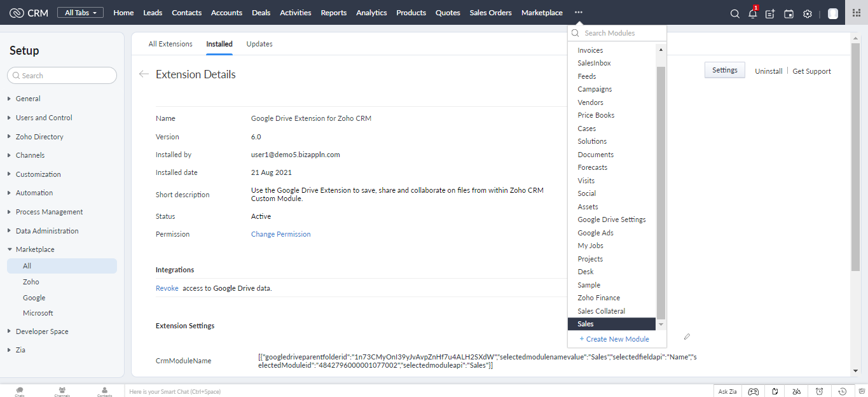868x397 pixels.
Task: Open the All Tabs dropdown
Action: point(80,13)
